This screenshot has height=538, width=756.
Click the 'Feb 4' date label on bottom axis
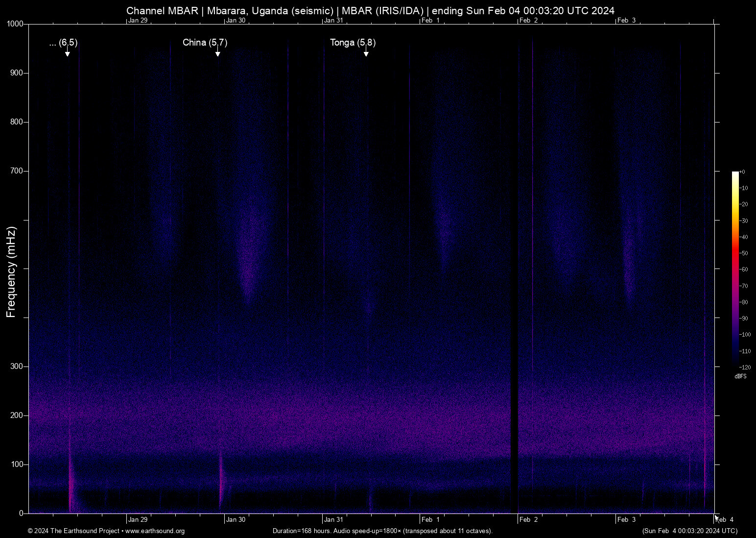coord(725,520)
